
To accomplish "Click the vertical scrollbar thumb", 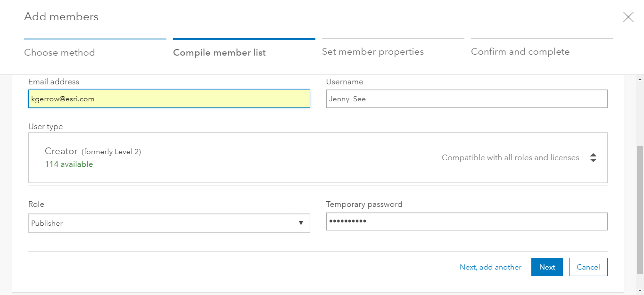I will point(640,210).
